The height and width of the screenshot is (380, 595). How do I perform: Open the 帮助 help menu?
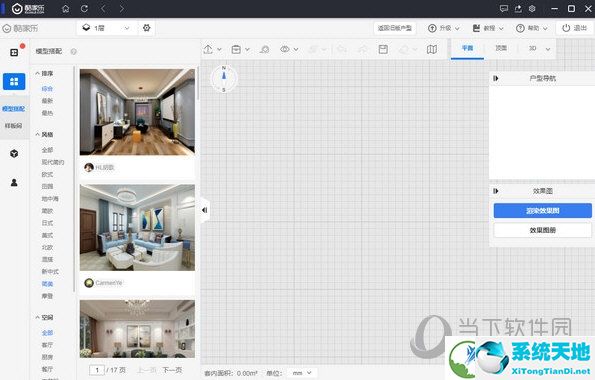[x=532, y=28]
